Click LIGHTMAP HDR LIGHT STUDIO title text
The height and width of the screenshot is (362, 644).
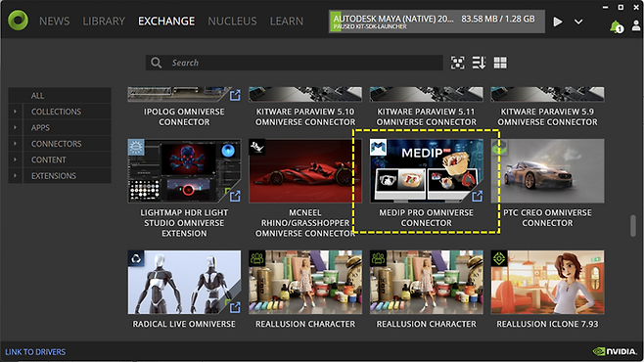tap(184, 223)
